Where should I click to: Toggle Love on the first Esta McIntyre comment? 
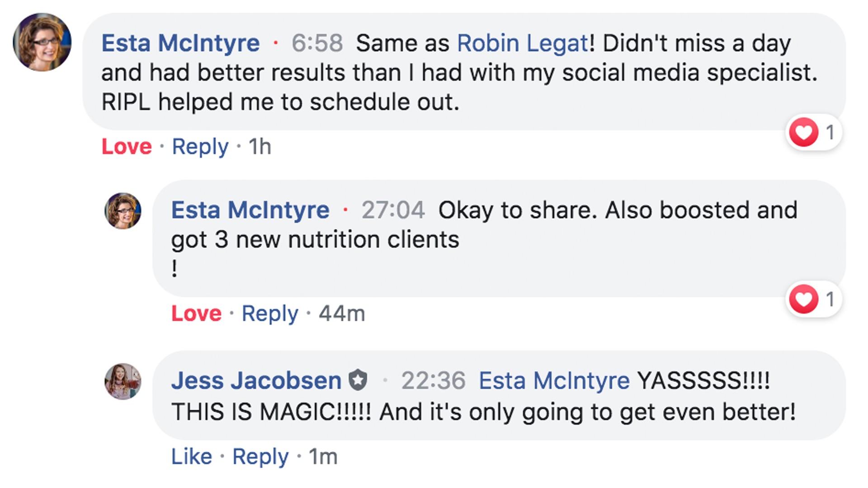pyautogui.click(x=127, y=147)
